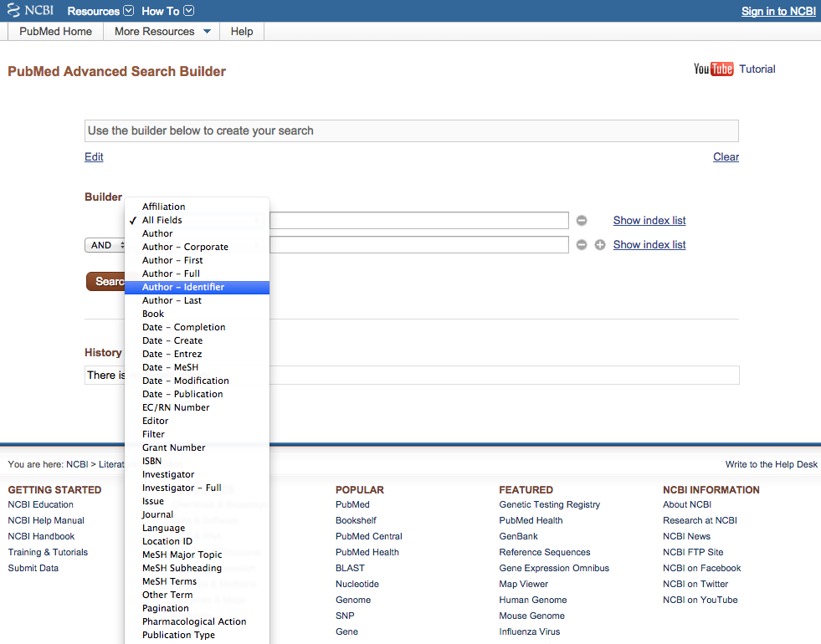821x644 pixels.
Task: Select Location ID option
Action: pyautogui.click(x=197, y=541)
